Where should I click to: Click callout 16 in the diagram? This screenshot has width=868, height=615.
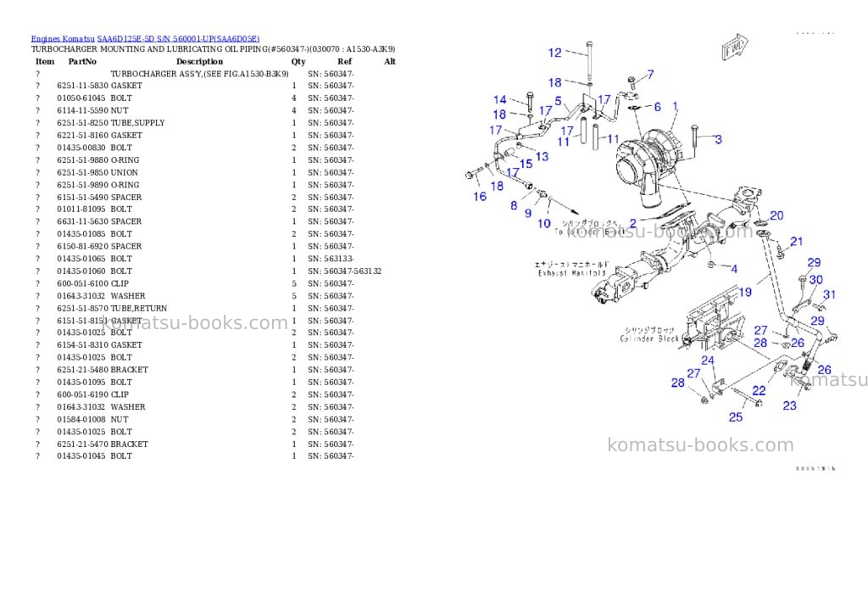[x=480, y=197]
